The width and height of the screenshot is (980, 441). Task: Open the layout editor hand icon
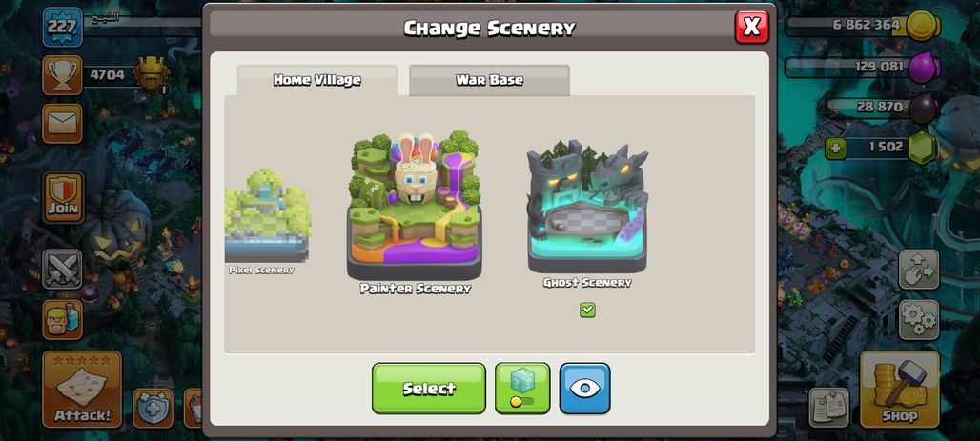[x=919, y=270]
